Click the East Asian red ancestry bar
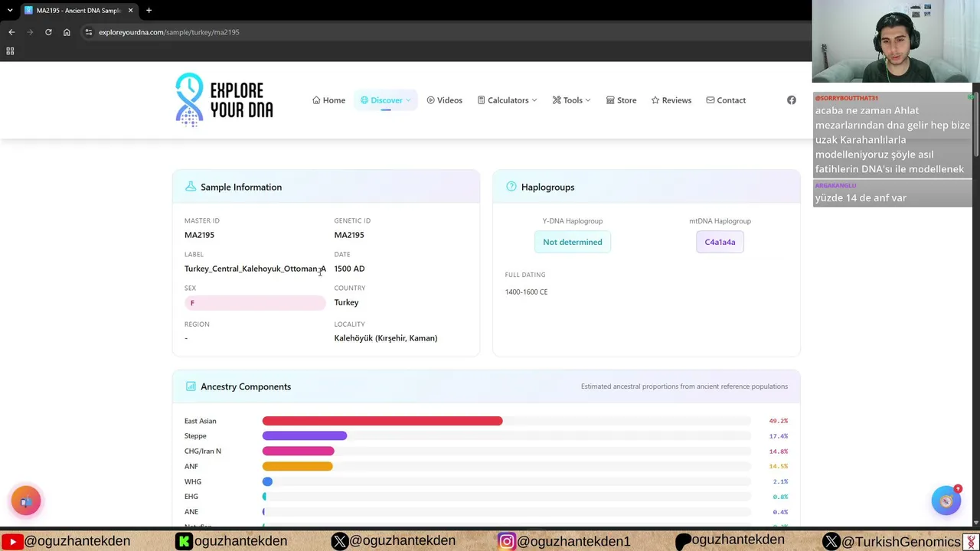Screen dimensions: 980x551 (382, 421)
